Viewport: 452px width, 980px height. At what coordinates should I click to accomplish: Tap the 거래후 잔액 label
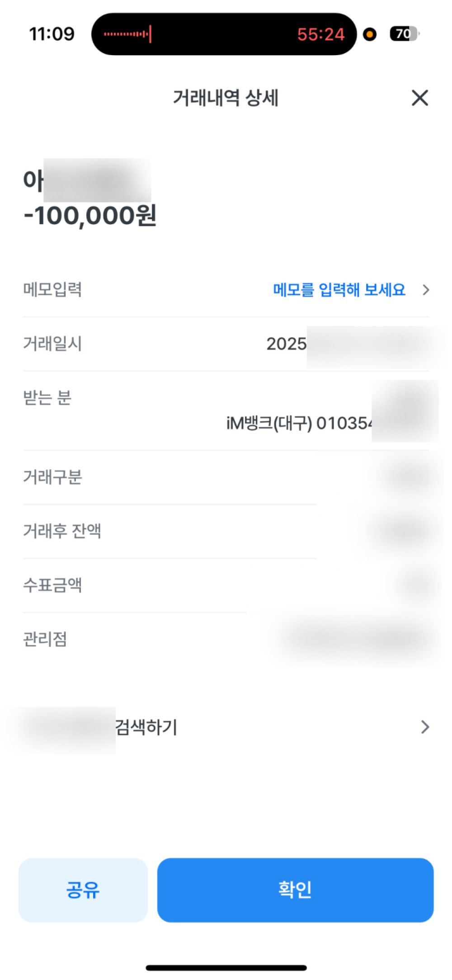coord(62,531)
